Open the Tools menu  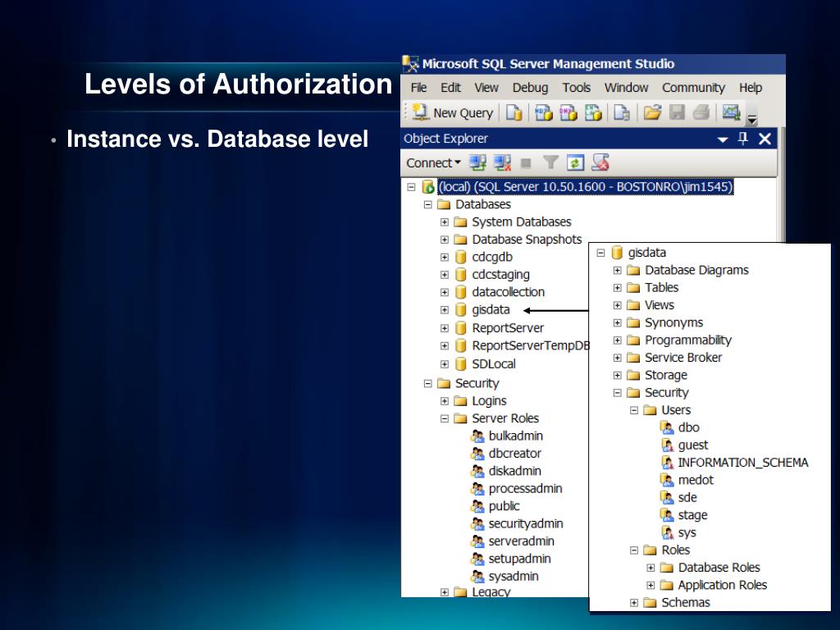tap(576, 87)
